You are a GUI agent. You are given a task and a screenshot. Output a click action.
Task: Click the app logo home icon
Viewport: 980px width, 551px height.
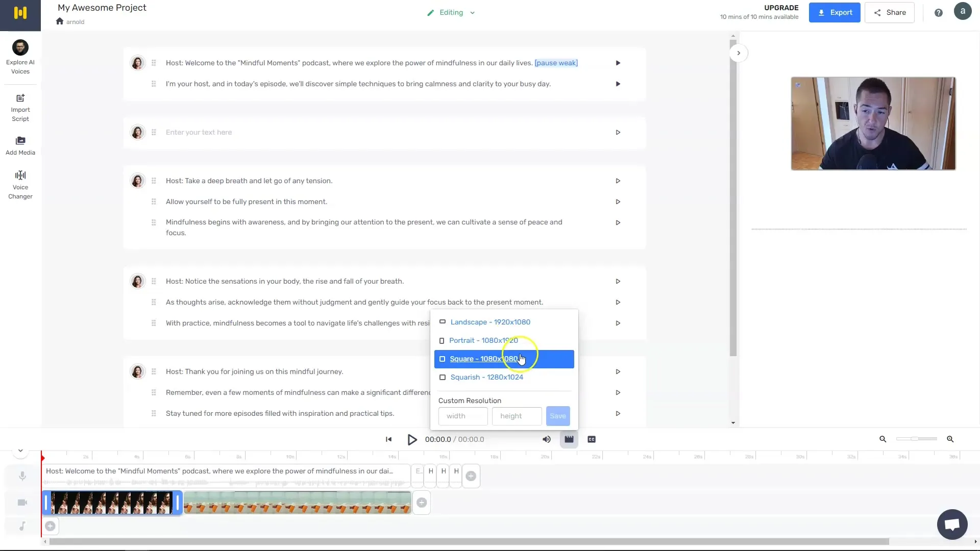[20, 13]
